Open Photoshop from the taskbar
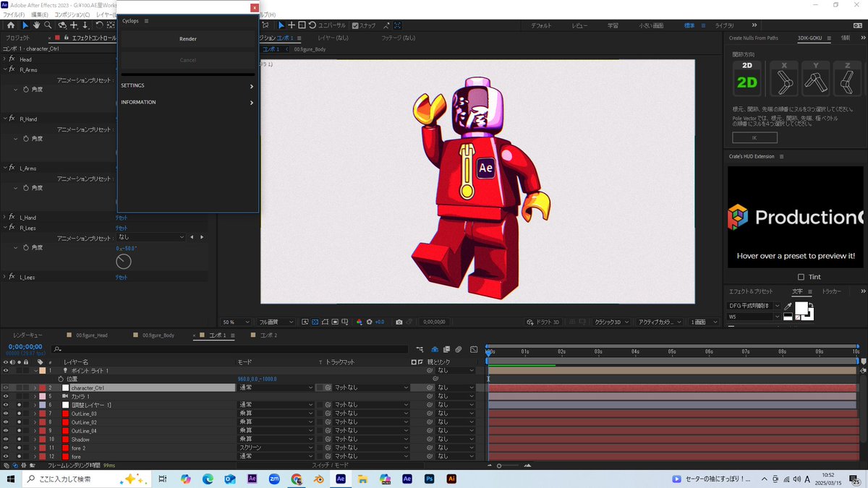Screen dimensions: 868x488 pos(427,479)
